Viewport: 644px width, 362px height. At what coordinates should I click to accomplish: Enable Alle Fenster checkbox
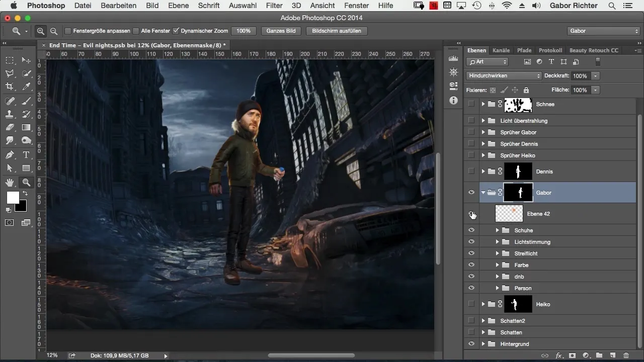tap(136, 31)
